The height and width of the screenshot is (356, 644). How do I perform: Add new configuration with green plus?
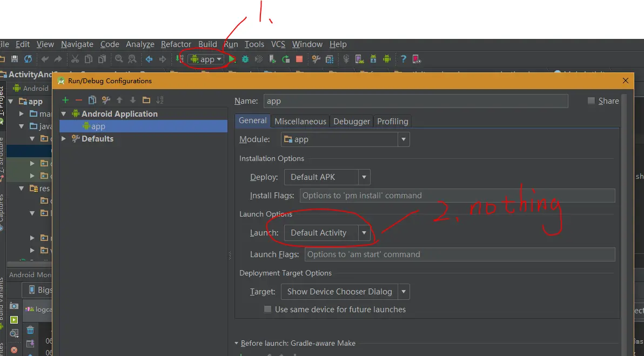tap(65, 100)
